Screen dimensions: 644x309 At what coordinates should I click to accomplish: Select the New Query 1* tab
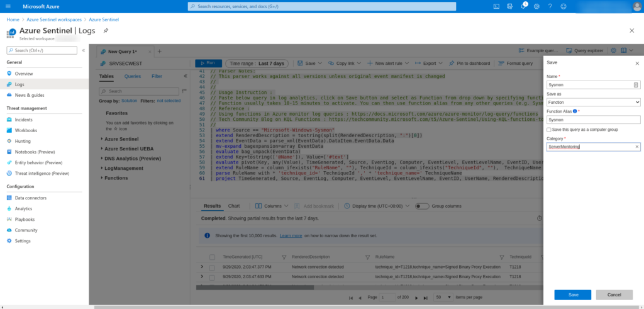pyautogui.click(x=123, y=52)
